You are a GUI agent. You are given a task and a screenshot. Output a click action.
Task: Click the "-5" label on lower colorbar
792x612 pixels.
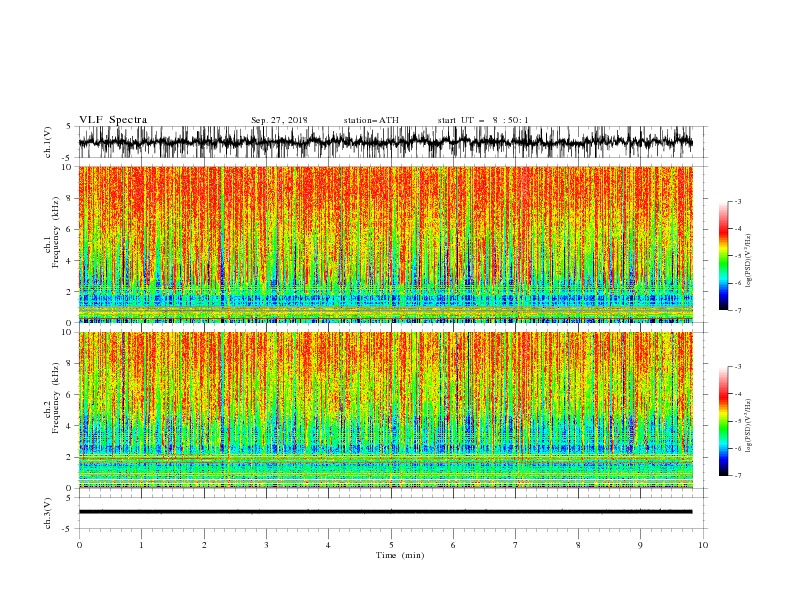pos(738,421)
